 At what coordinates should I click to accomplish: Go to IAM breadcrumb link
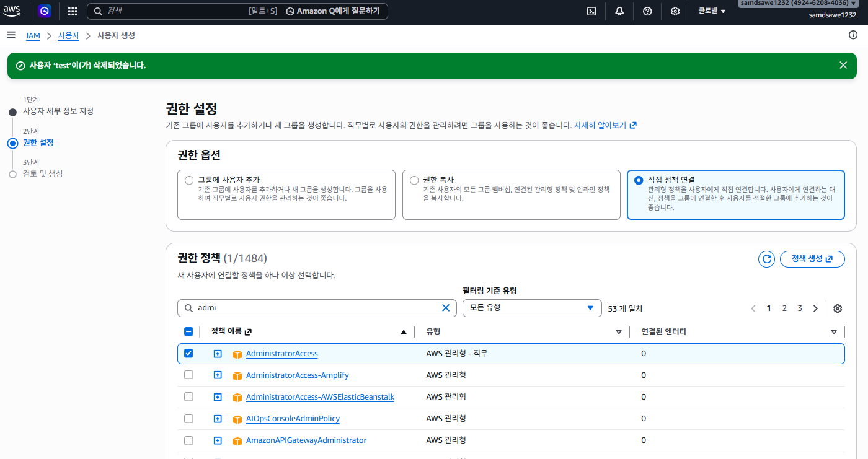33,36
